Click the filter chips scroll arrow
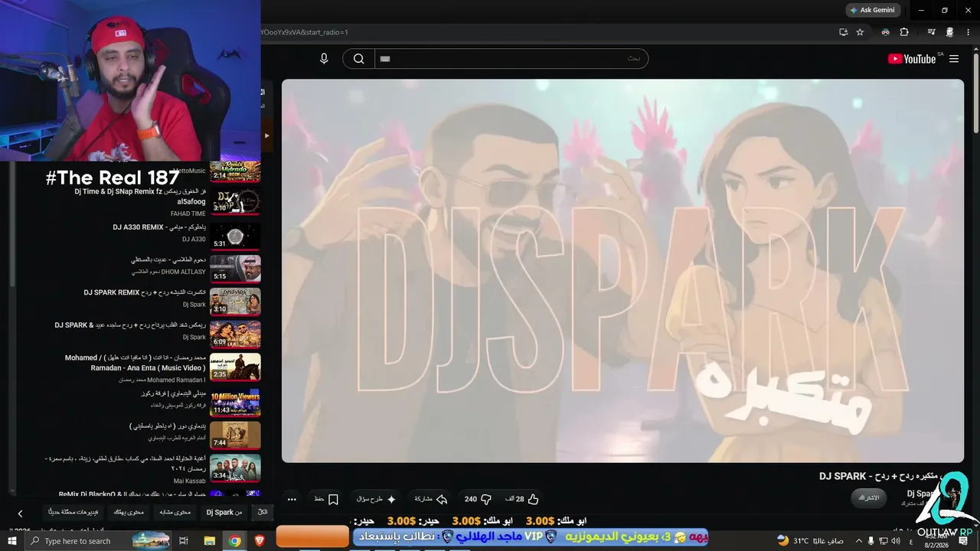Image resolution: width=980 pixels, height=551 pixels. tap(21, 514)
